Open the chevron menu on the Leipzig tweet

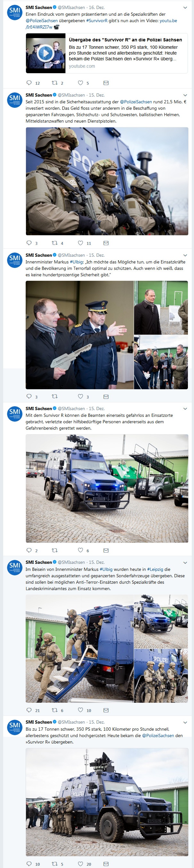click(185, 563)
